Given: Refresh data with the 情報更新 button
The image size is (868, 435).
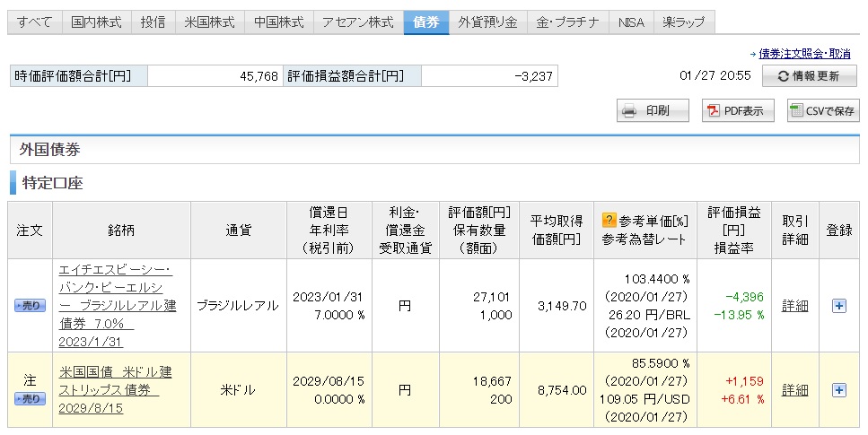Looking at the screenshot, I should click(810, 76).
